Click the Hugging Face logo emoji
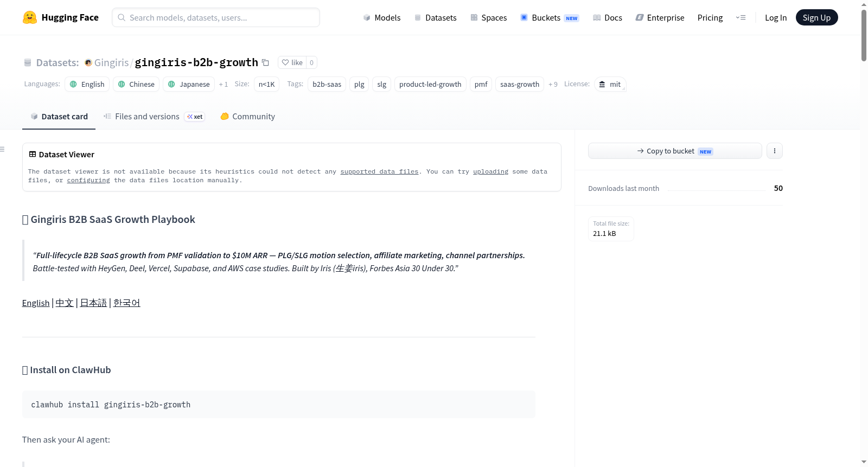The width and height of the screenshot is (868, 467). [x=29, y=17]
